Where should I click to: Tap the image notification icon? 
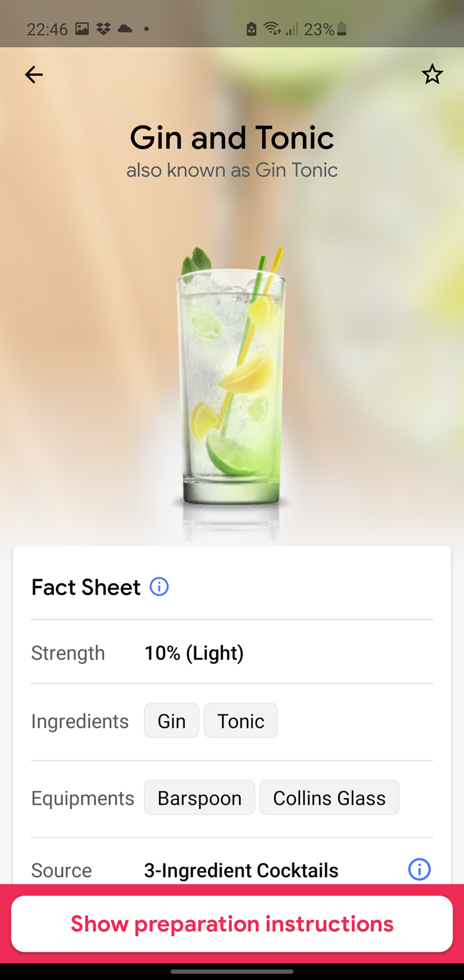point(82,29)
